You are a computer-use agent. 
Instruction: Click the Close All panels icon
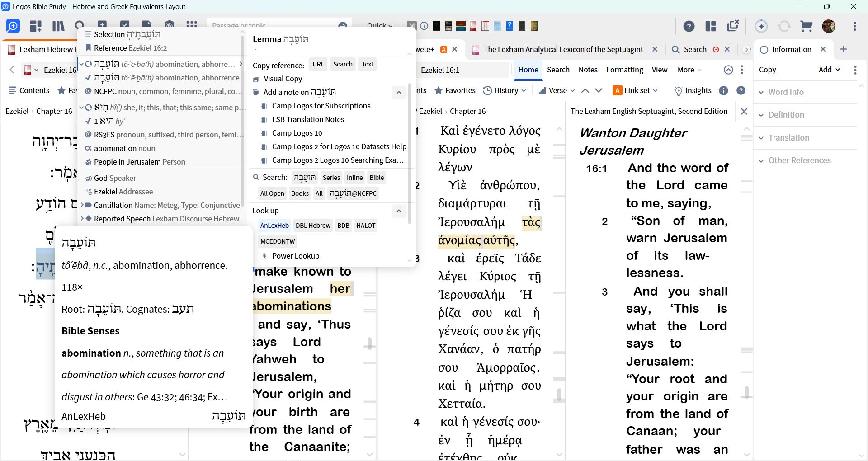[733, 26]
